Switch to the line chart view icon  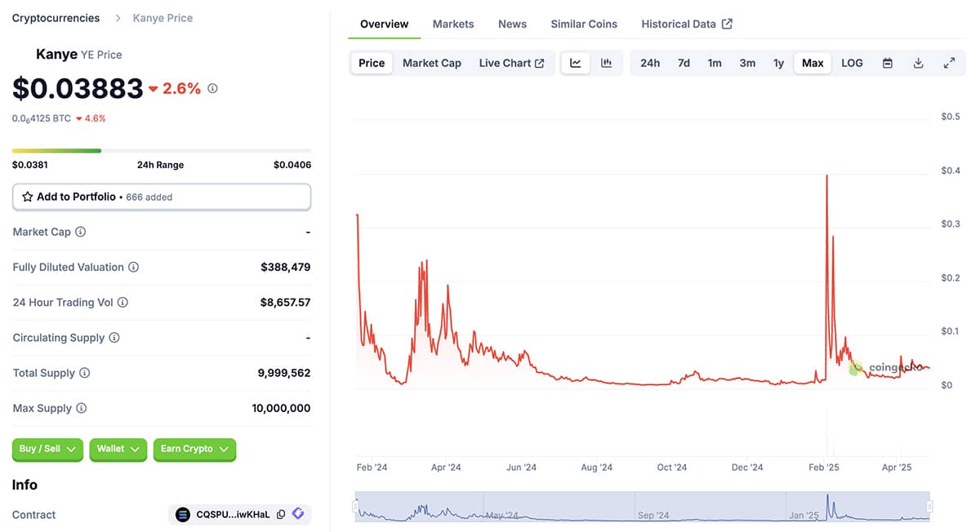pyautogui.click(x=576, y=63)
